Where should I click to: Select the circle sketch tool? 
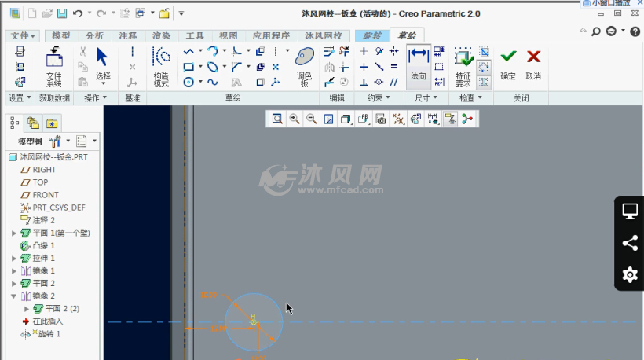click(188, 82)
